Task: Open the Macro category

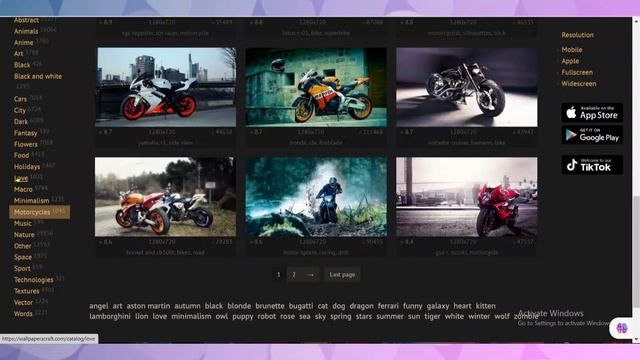Action: point(23,189)
